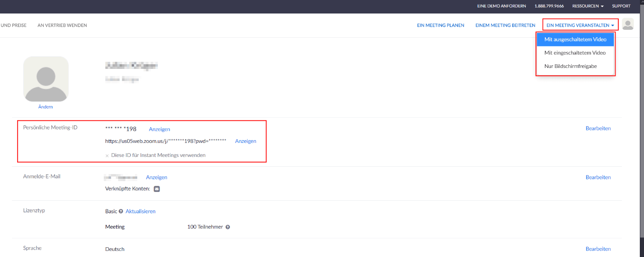Click 'Anzeigen' next to Anmelde-E-Mail
Viewport: 644px width, 257px height.
(157, 177)
